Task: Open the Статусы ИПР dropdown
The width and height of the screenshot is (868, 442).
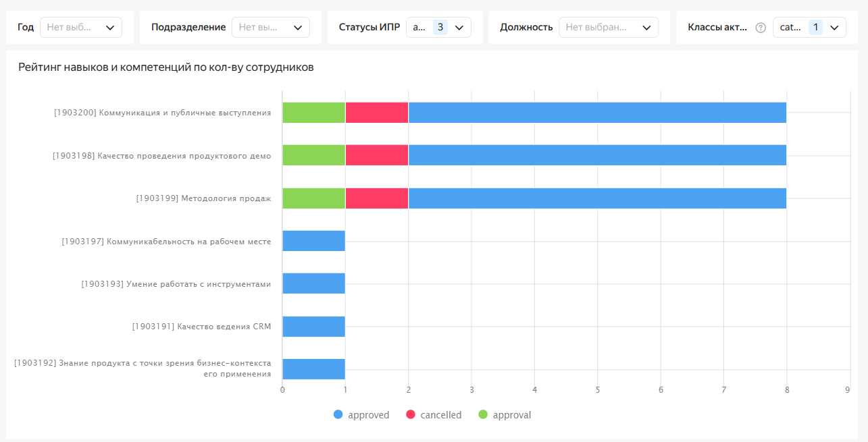Action: (438, 28)
